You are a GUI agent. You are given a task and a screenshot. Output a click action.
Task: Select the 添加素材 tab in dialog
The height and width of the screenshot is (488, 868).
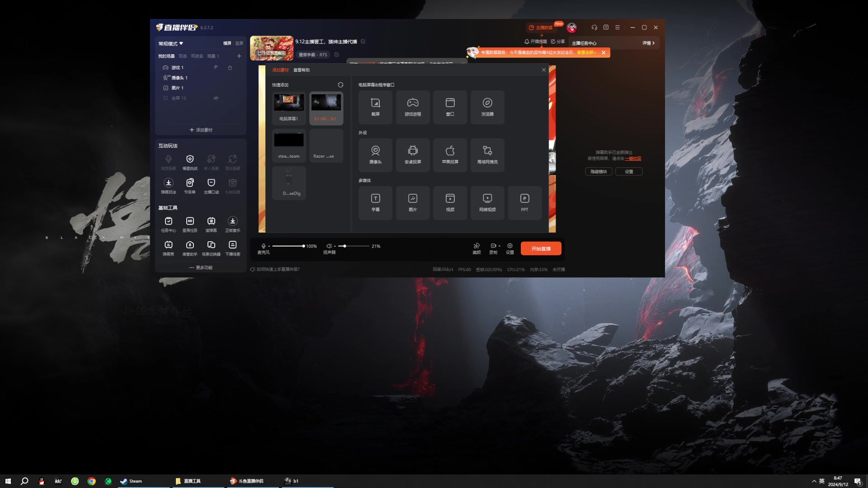point(280,70)
